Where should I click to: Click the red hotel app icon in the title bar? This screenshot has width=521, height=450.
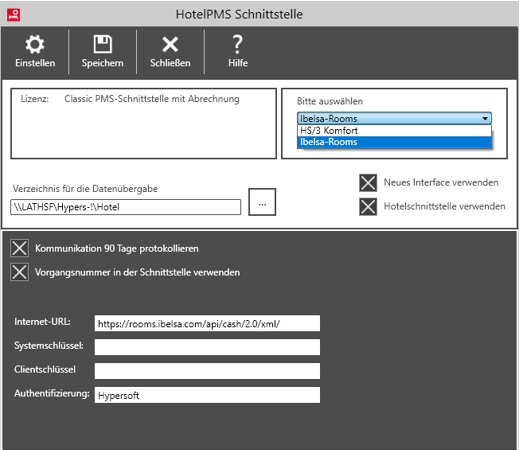(x=14, y=14)
